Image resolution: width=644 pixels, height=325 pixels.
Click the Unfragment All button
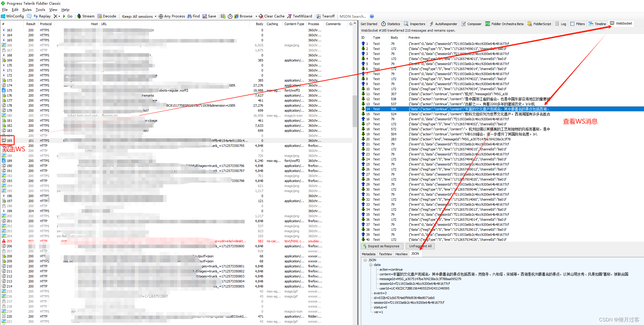420,246
